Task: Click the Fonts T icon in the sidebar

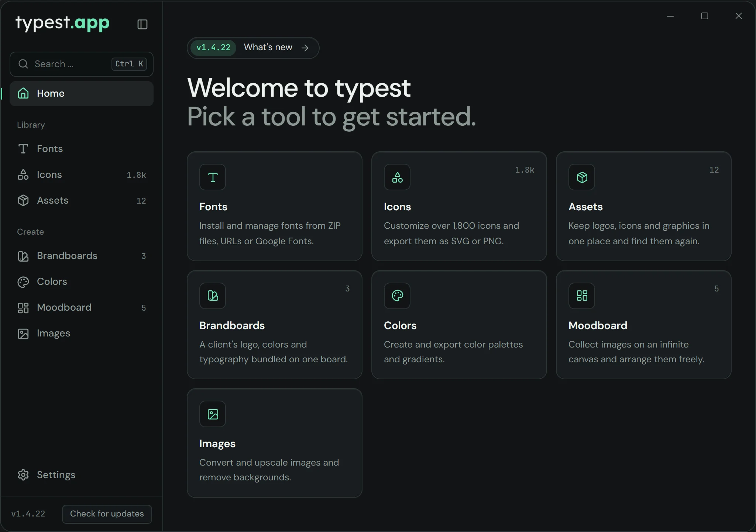Action: [x=23, y=149]
